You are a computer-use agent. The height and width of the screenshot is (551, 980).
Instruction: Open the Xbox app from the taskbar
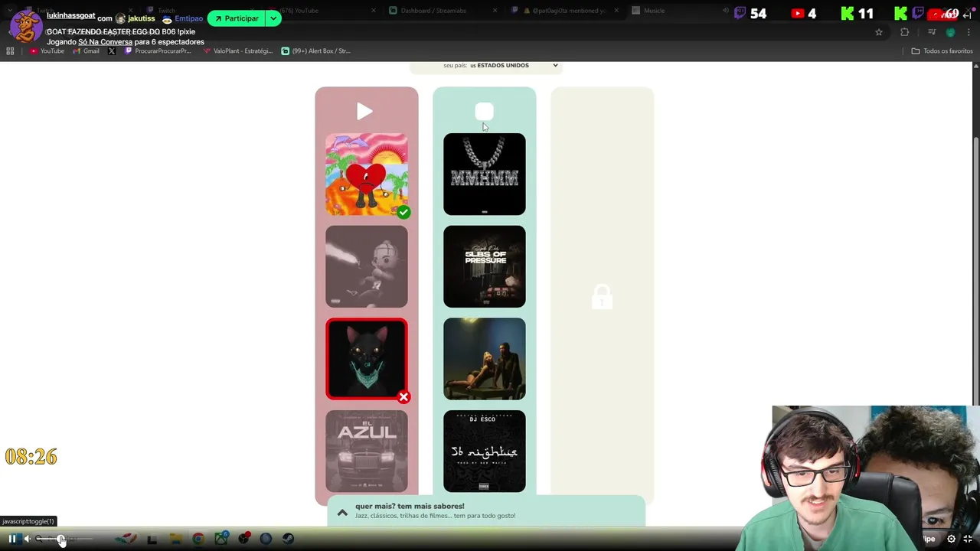220,539
